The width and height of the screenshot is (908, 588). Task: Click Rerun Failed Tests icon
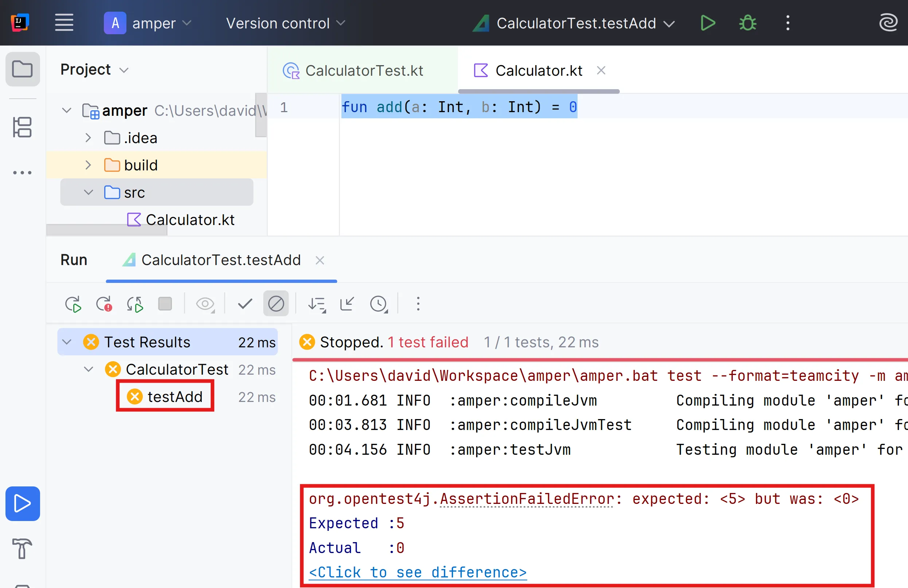104,304
